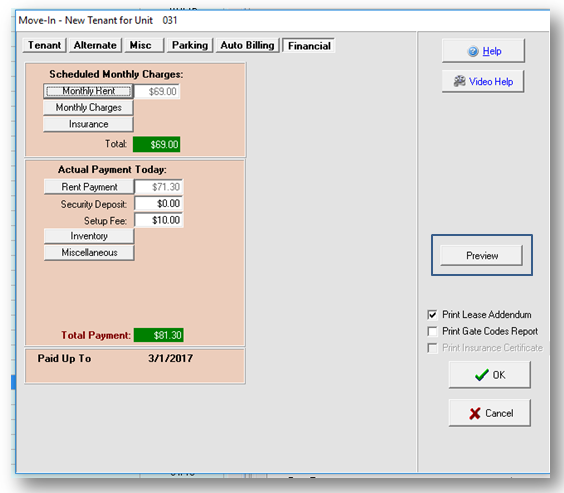The height and width of the screenshot is (493, 564).
Task: Open the Monthly Charges button
Action: point(88,108)
